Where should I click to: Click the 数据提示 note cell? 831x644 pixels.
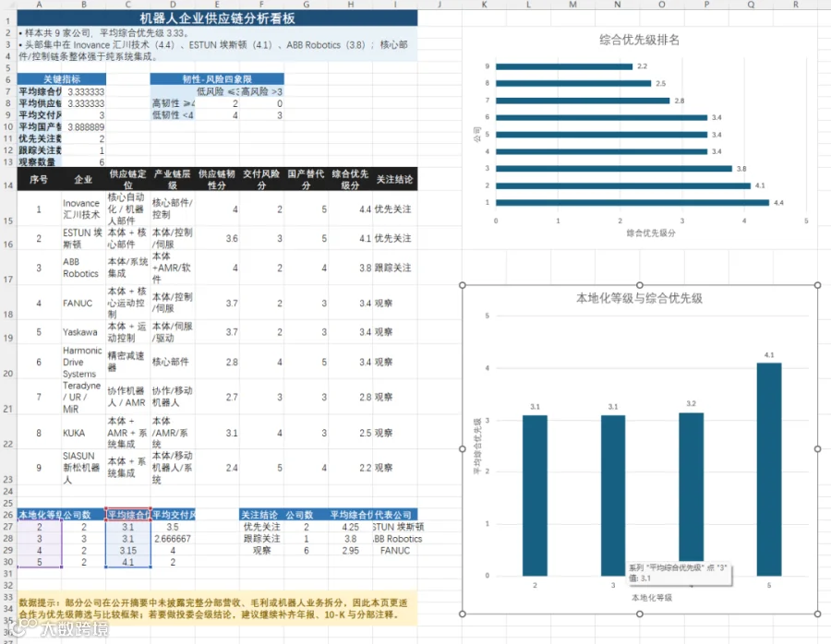click(217, 609)
